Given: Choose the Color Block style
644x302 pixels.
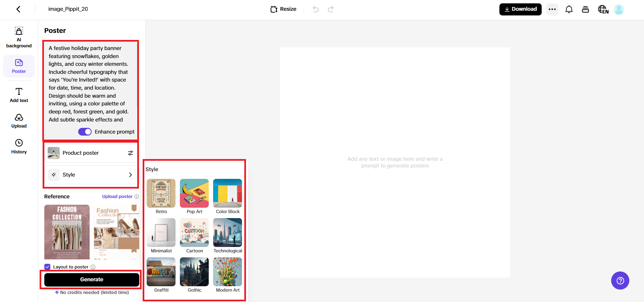Looking at the screenshot, I should coord(228,197).
